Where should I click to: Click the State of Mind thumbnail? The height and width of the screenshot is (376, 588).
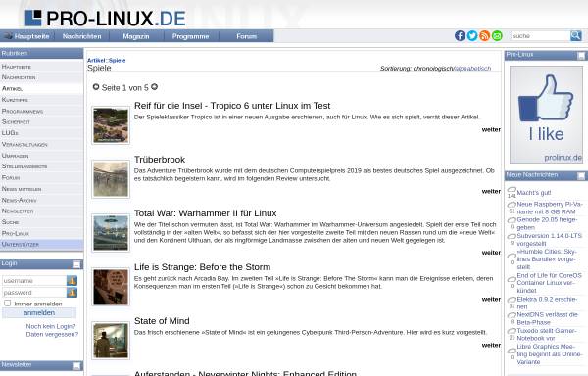click(111, 341)
